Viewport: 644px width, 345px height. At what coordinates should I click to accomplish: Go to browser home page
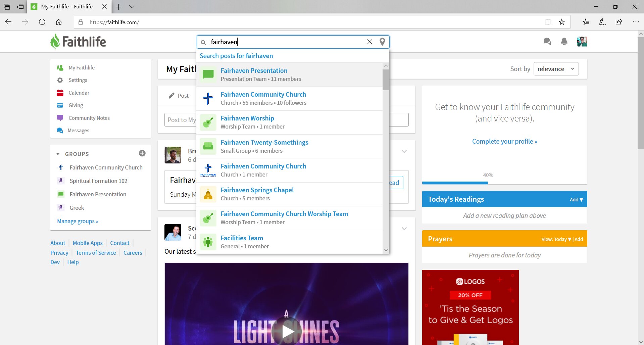(x=59, y=22)
